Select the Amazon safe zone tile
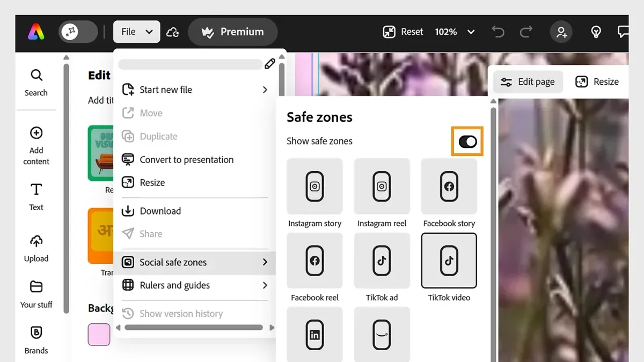Image resolution: width=644 pixels, height=362 pixels. tap(382, 334)
